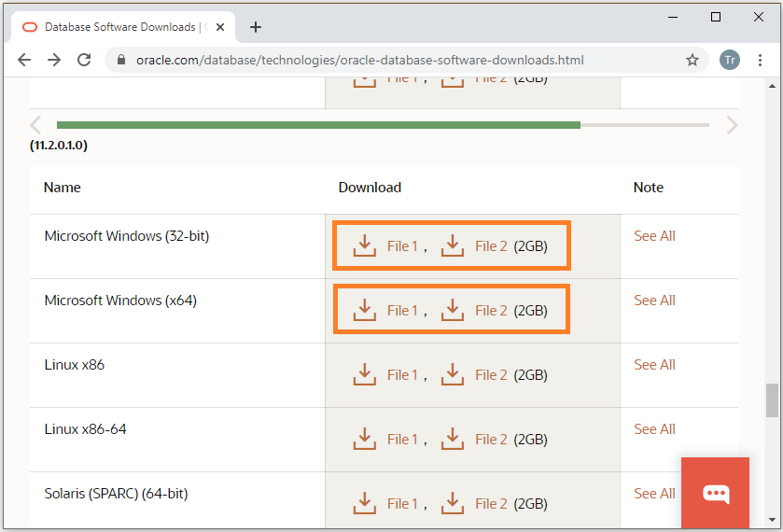This screenshot has width=783, height=532.
Task: Click the browser Back arrow
Action: [x=24, y=60]
